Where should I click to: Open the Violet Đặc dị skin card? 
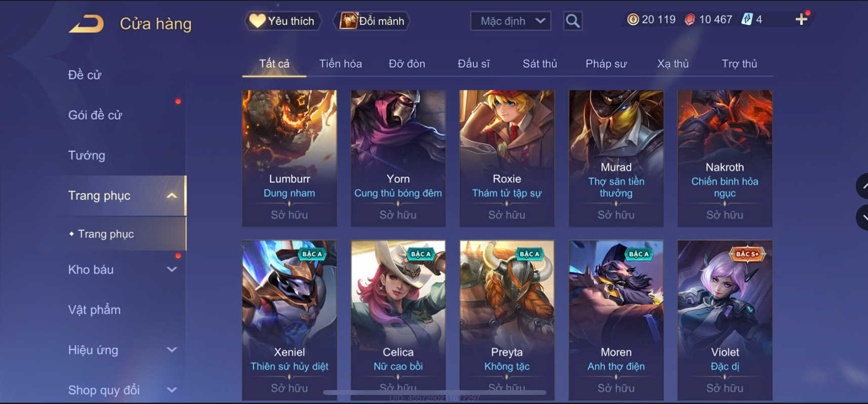point(725,321)
